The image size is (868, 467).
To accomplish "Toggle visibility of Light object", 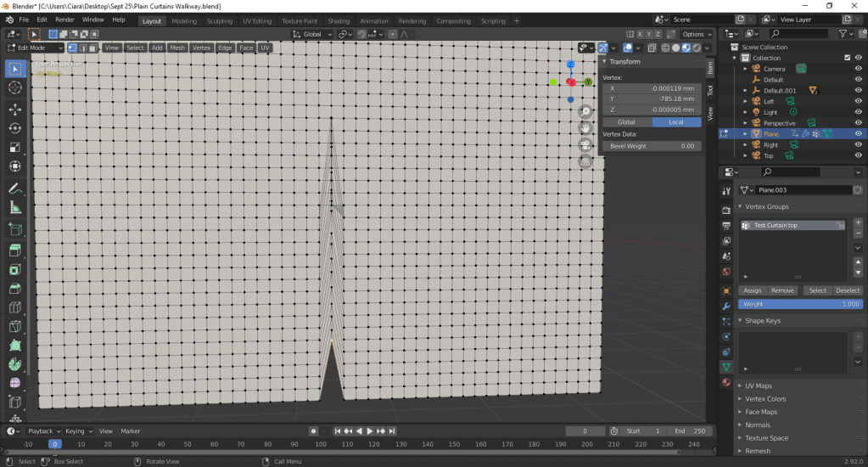I will (858, 112).
